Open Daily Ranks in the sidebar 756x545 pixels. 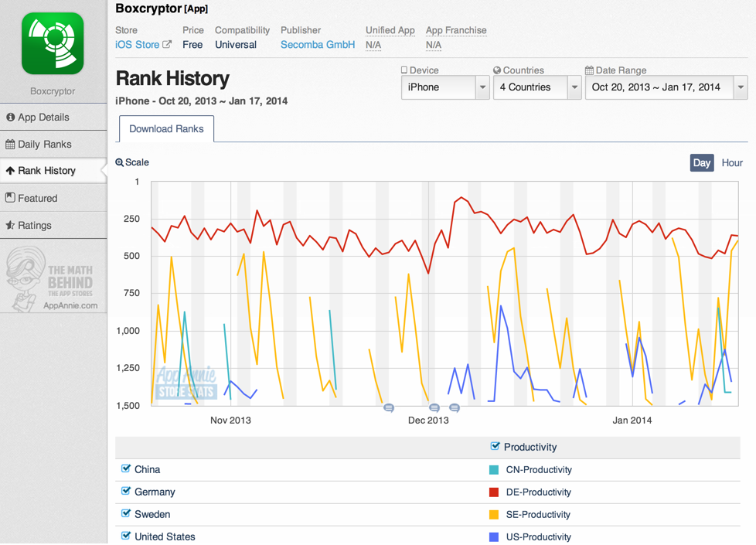(x=45, y=145)
